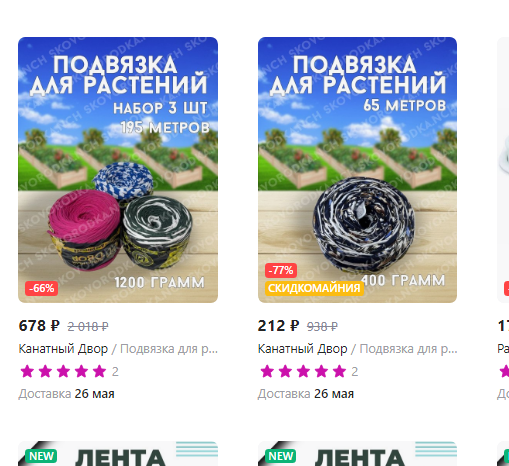Click delivery date 26 мая on first product

(94, 394)
